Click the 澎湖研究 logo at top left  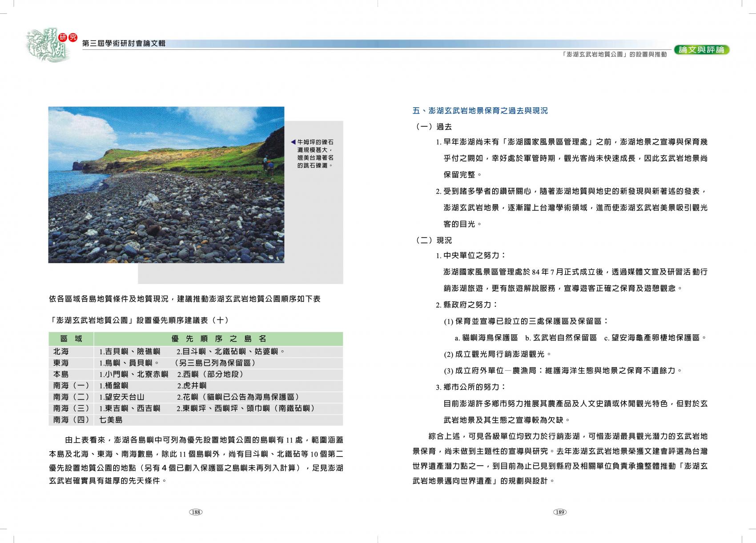pyautogui.click(x=48, y=45)
